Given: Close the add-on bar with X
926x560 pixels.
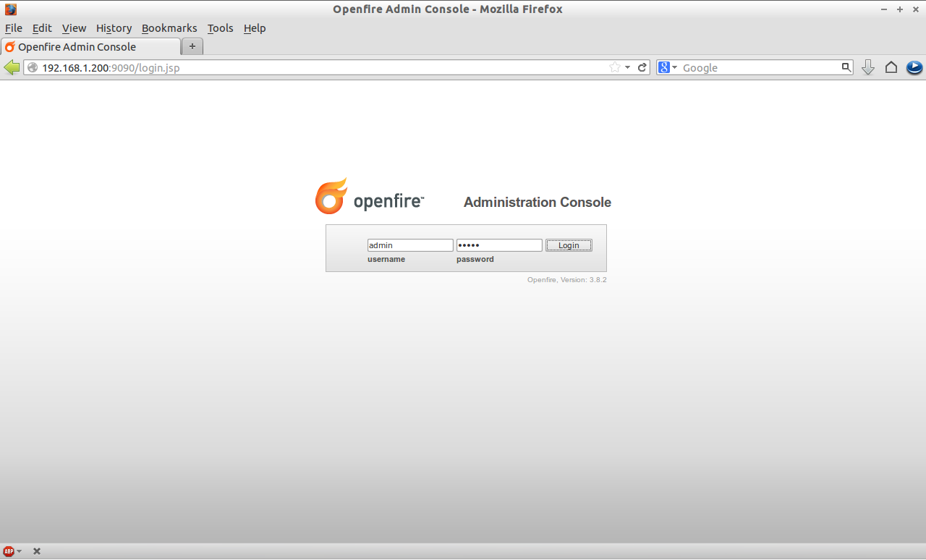Looking at the screenshot, I should (x=37, y=551).
